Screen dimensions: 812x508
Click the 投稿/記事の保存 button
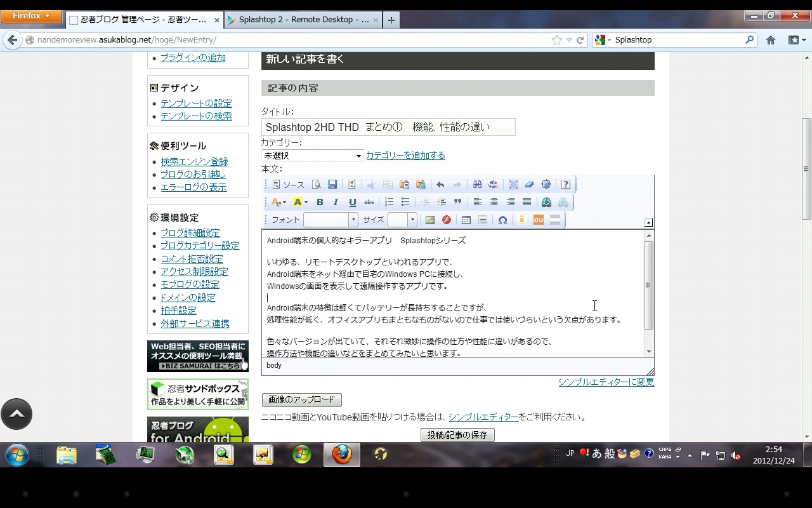pyautogui.click(x=457, y=435)
